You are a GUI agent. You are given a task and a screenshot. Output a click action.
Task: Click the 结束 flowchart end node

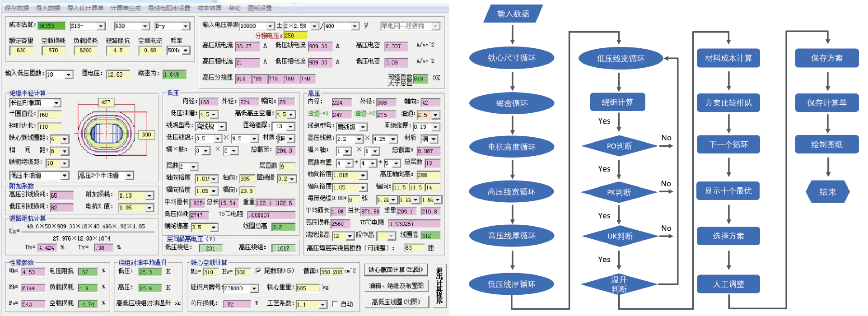point(828,192)
